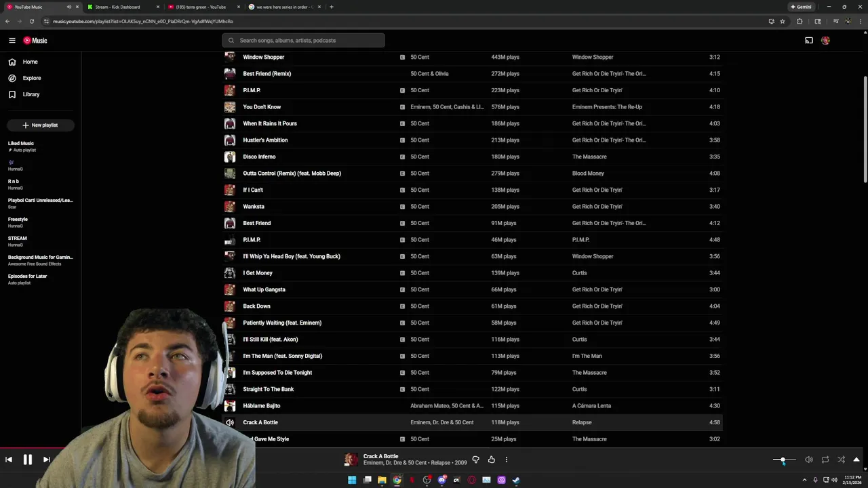
Task: Open more actions menu in player bar
Action: [x=506, y=460]
